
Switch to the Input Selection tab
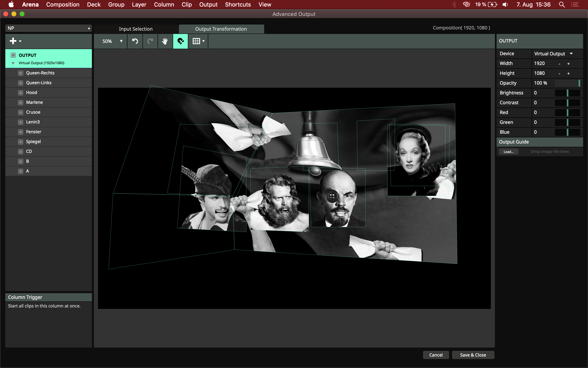tap(136, 29)
